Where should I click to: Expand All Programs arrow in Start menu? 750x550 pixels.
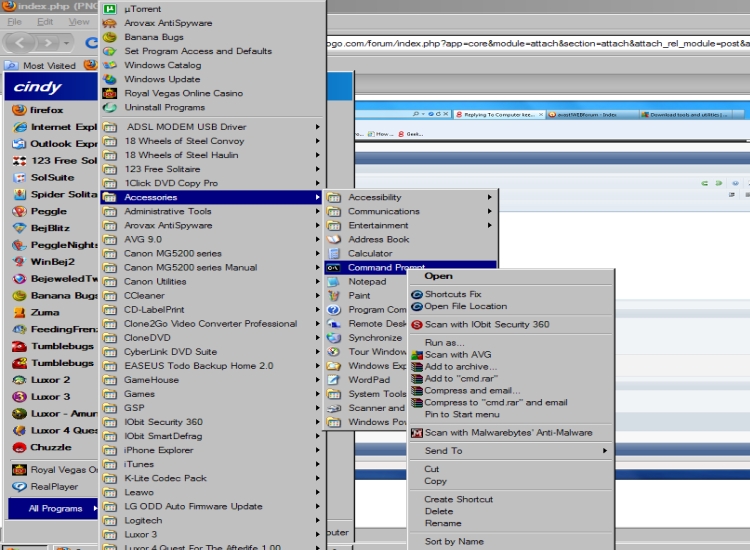click(95, 508)
